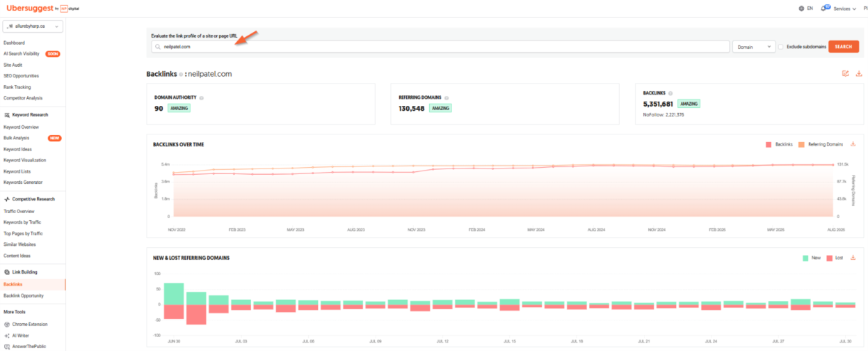Collapse the Keyword Research section
The height and width of the screenshot is (351, 868).
pos(30,115)
